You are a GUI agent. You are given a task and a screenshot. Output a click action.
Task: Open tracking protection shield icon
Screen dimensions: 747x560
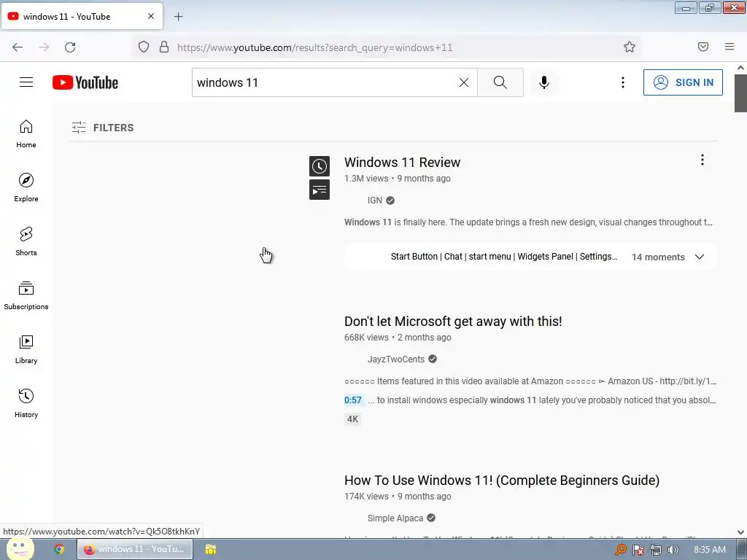coord(144,47)
